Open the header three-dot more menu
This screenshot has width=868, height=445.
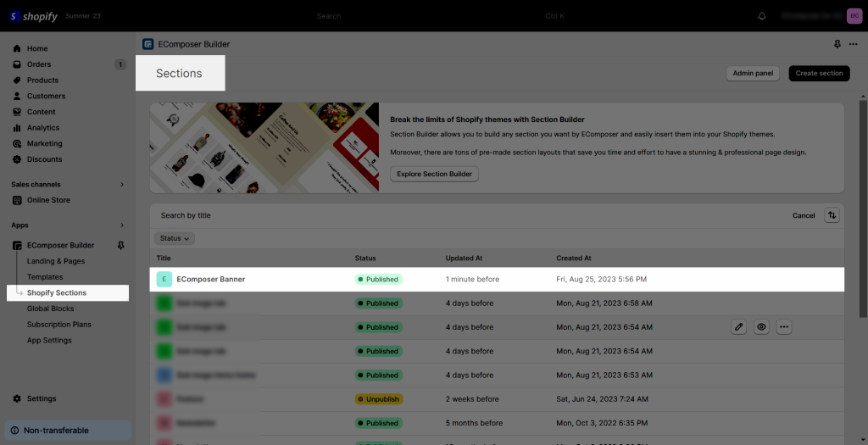(853, 44)
